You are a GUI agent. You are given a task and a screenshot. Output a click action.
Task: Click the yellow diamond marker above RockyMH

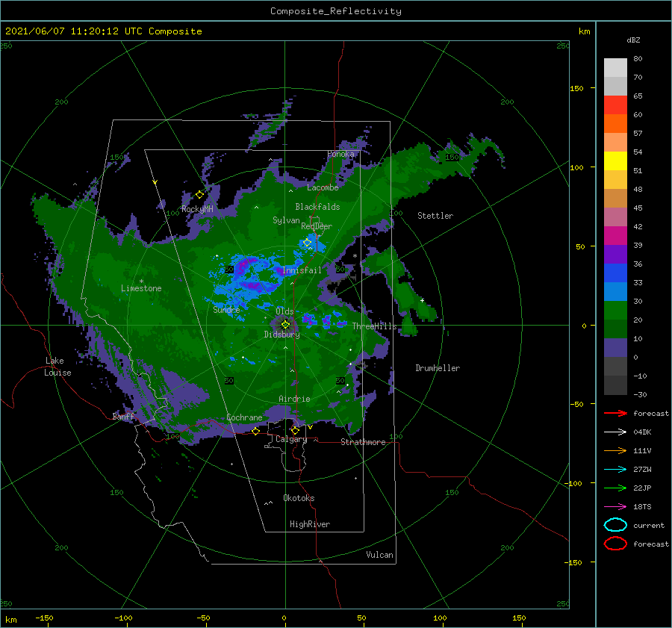tap(199, 195)
